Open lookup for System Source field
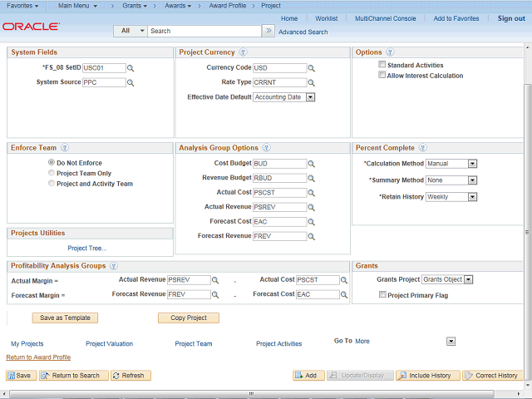Image resolution: width=532 pixels, height=399 pixels. click(131, 83)
